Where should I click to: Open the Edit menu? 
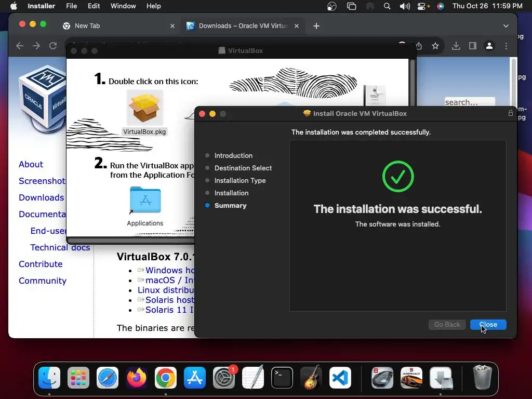94,6
